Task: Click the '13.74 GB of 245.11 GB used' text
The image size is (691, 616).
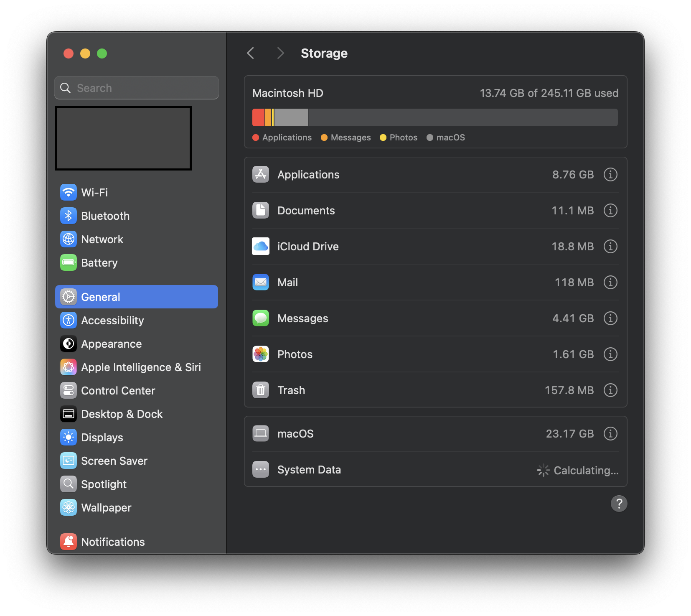Action: 549,93
